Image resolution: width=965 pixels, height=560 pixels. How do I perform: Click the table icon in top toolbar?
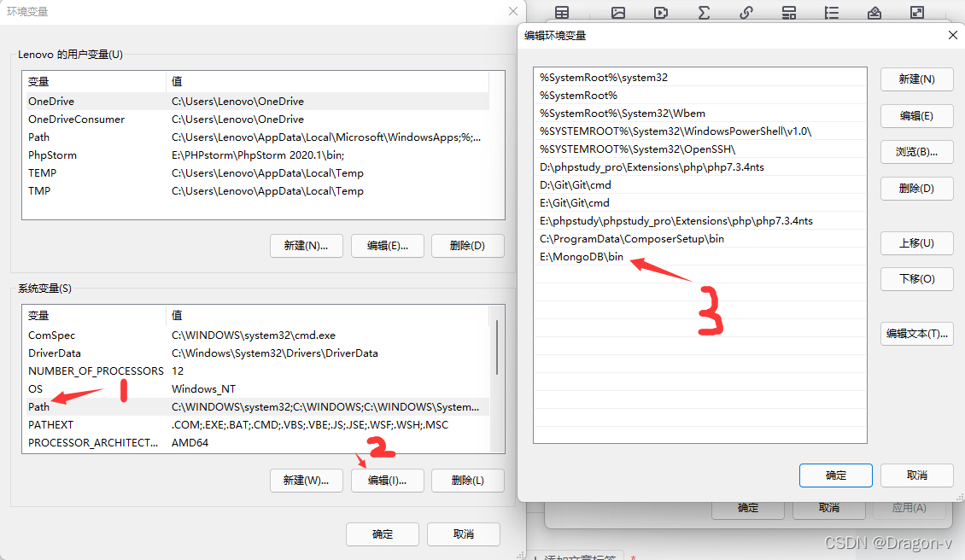click(x=562, y=12)
